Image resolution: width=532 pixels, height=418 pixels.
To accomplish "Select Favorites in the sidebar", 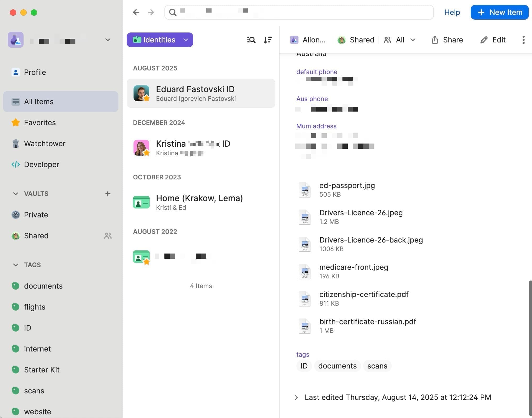I will tap(40, 123).
